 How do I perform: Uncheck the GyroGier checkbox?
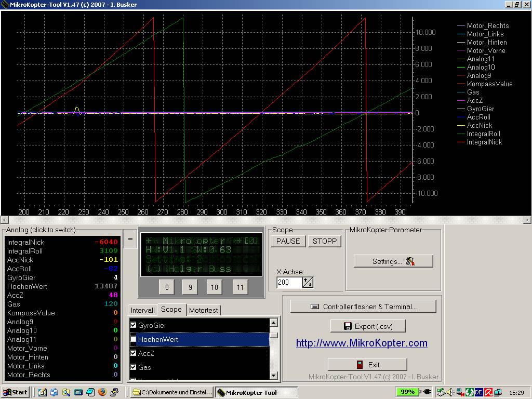134,325
